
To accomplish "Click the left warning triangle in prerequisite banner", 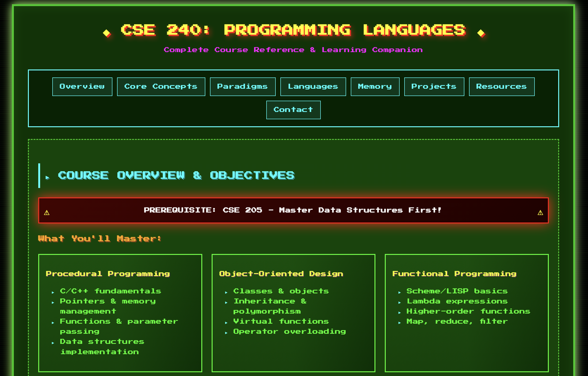I will point(47,213).
